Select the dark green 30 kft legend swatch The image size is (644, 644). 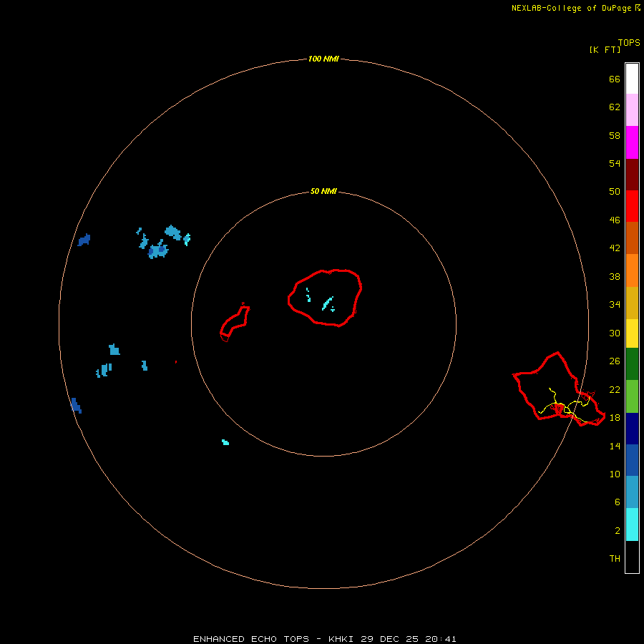coord(632,364)
